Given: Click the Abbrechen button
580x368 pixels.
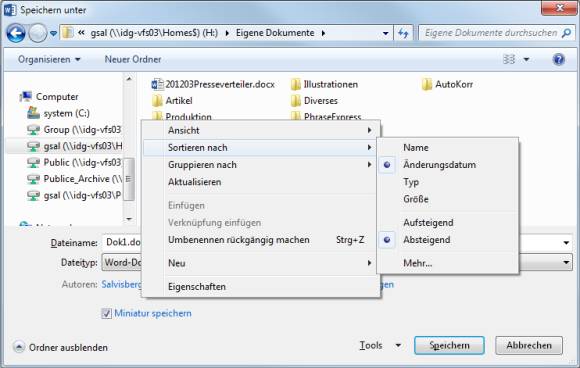Looking at the screenshot, I should click(x=529, y=345).
